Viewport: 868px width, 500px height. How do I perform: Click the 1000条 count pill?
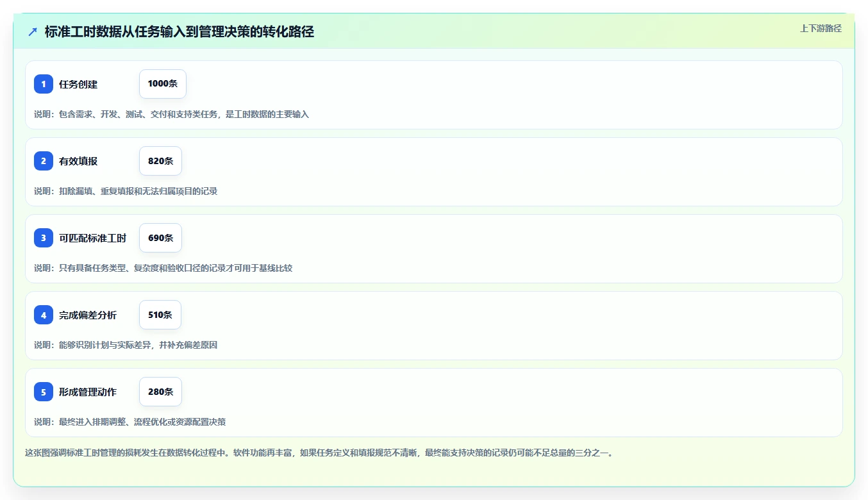coord(163,84)
